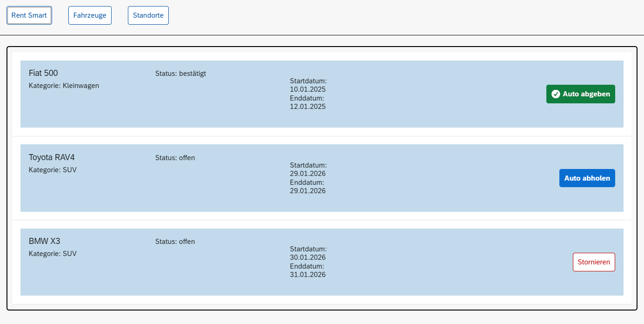Cancel the BMW X3 booking with Stornieren
Viewport: 644px width, 324px height.
tap(593, 262)
